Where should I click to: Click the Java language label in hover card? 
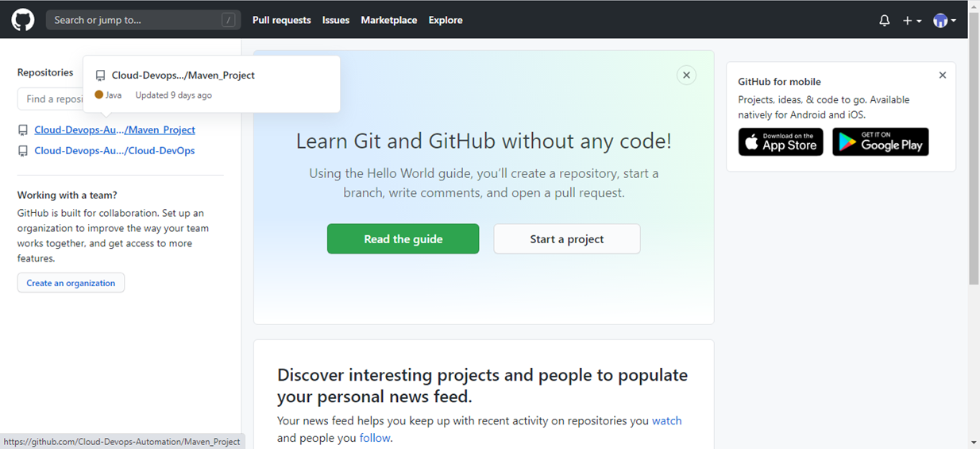coord(114,95)
